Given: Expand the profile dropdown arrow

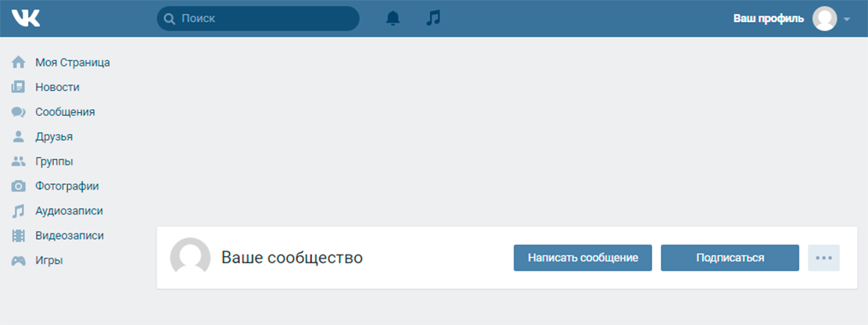Looking at the screenshot, I should (x=846, y=19).
